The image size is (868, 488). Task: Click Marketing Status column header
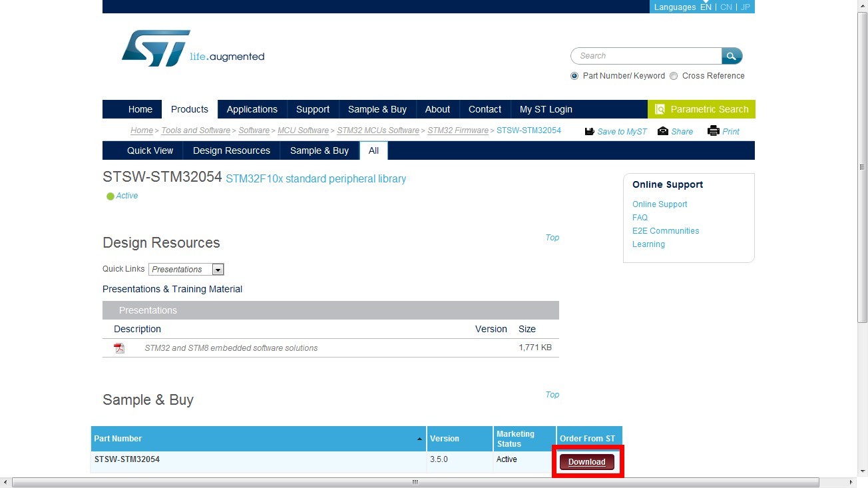tap(525, 439)
